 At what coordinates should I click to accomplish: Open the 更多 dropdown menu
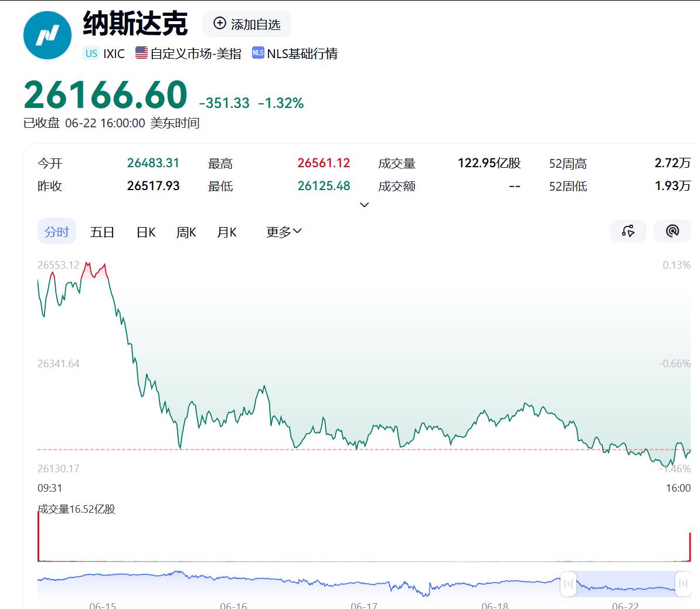tap(284, 231)
